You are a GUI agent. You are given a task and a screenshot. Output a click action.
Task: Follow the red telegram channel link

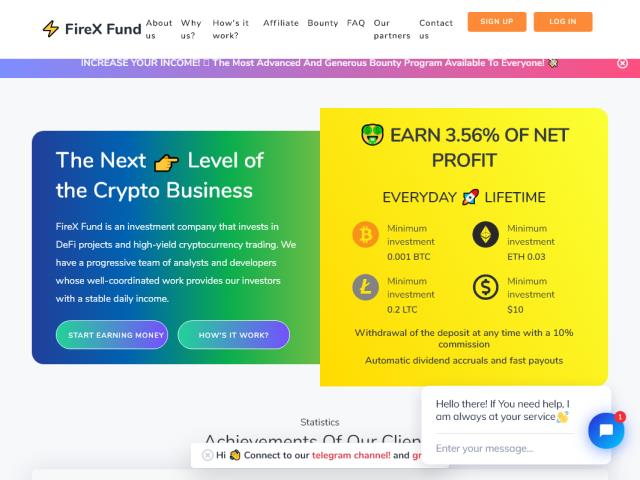tap(351, 455)
